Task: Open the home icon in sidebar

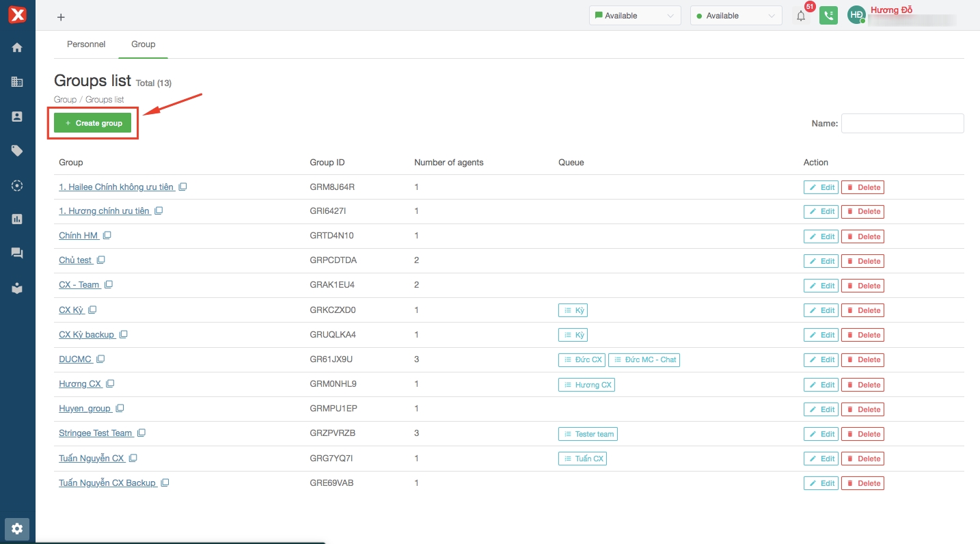Action: click(x=17, y=47)
